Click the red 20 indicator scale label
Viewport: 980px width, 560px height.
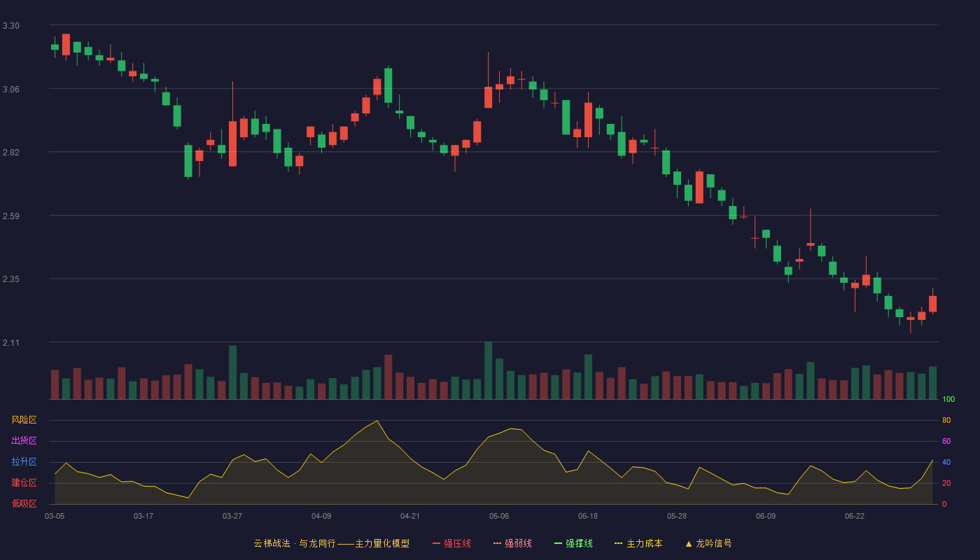(x=946, y=483)
